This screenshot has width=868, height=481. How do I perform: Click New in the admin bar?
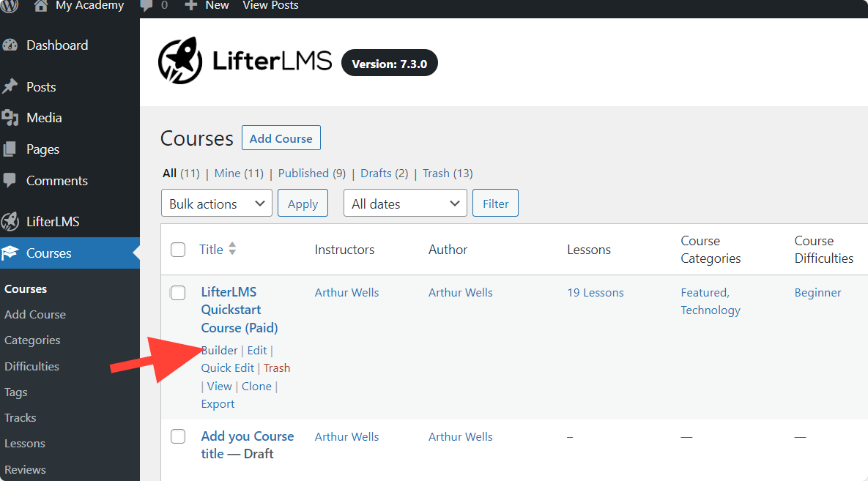coord(217,6)
